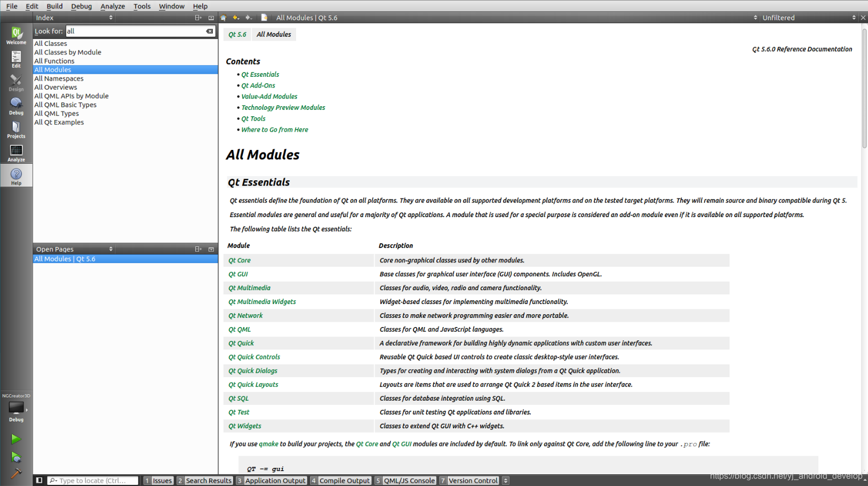
Task: Open the Window menu
Action: pyautogui.click(x=172, y=6)
